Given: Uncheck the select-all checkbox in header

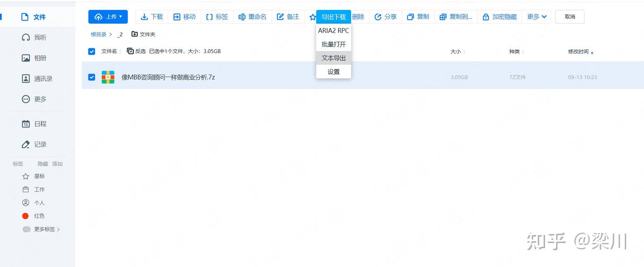Looking at the screenshot, I should 91,51.
